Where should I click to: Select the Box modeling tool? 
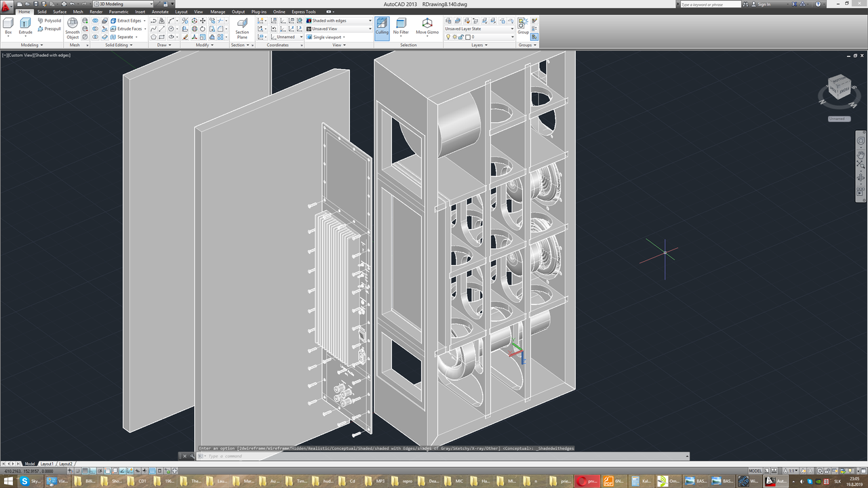(8, 26)
